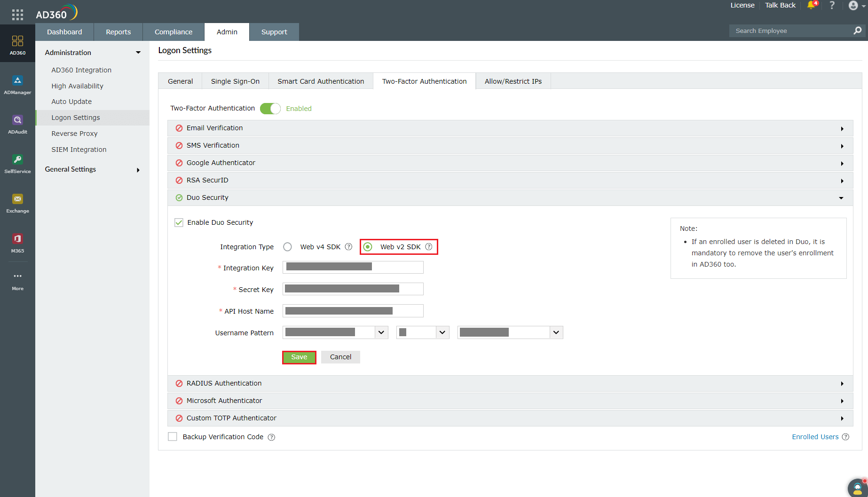Viewport: 868px width, 497px height.
Task: Uncheck Enable Duo Security
Action: (x=179, y=222)
